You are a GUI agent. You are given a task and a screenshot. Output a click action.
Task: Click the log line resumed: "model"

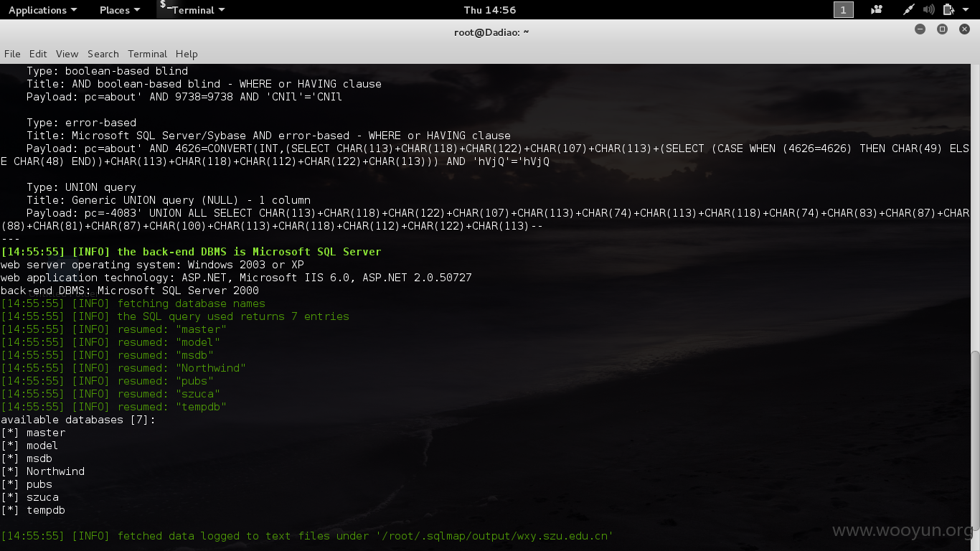[110, 342]
